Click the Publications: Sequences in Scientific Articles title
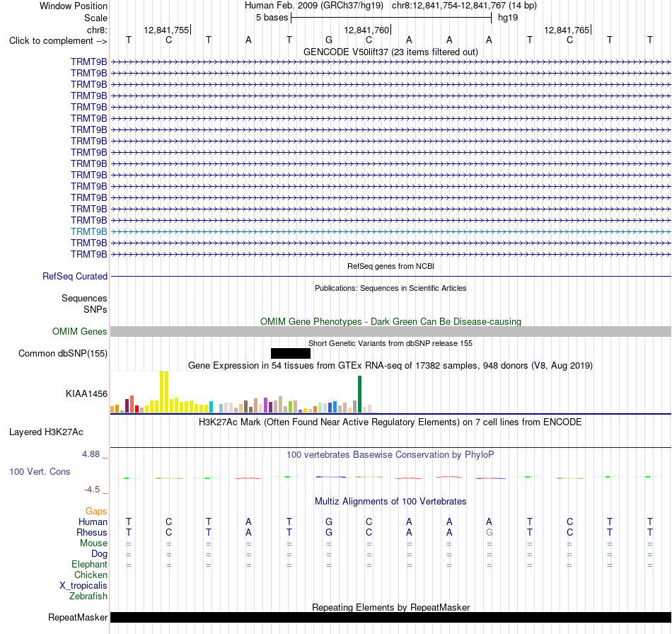 tap(390, 288)
